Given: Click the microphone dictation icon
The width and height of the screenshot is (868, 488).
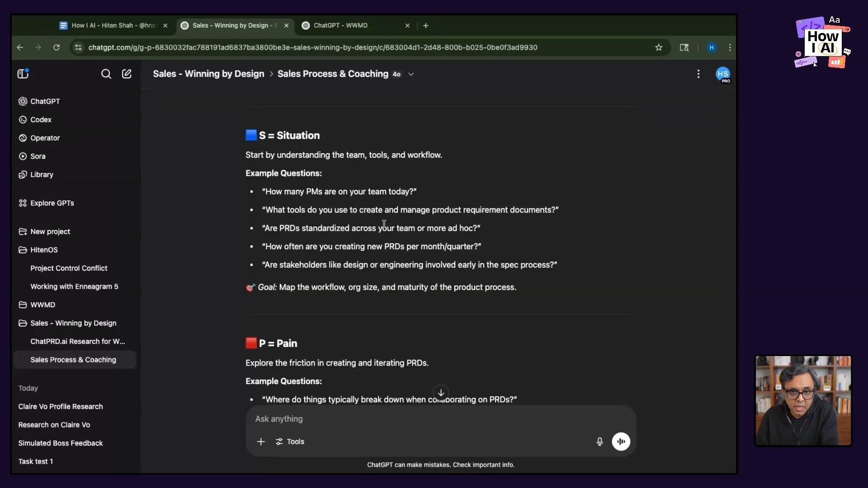Looking at the screenshot, I should point(599,441).
